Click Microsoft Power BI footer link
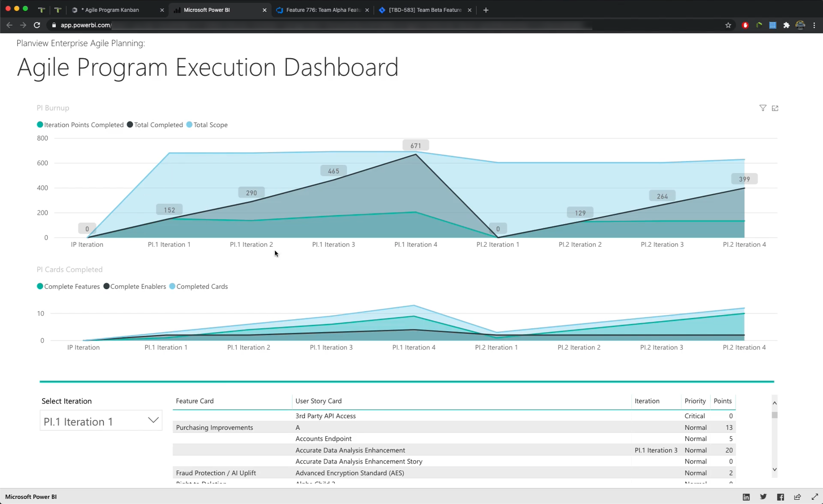The width and height of the screenshot is (823, 504). tap(31, 497)
